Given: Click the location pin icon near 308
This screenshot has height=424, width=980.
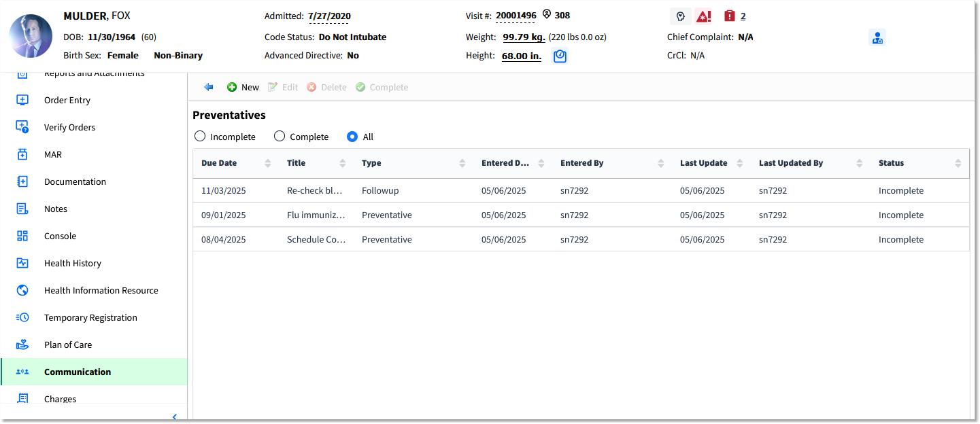Looking at the screenshot, I should click(547, 14).
